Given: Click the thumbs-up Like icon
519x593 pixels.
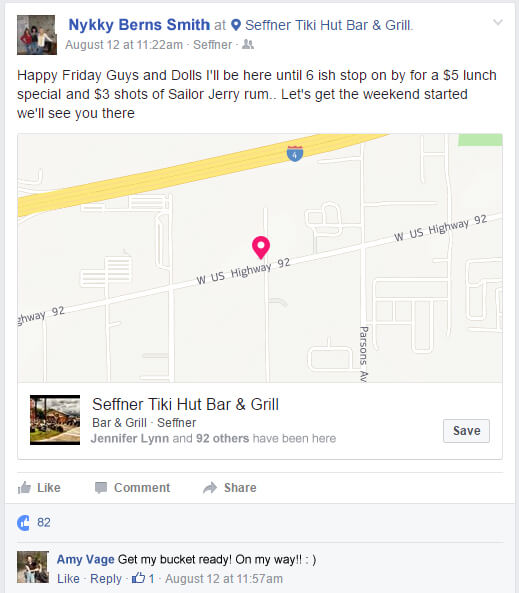Looking at the screenshot, I should [24, 487].
